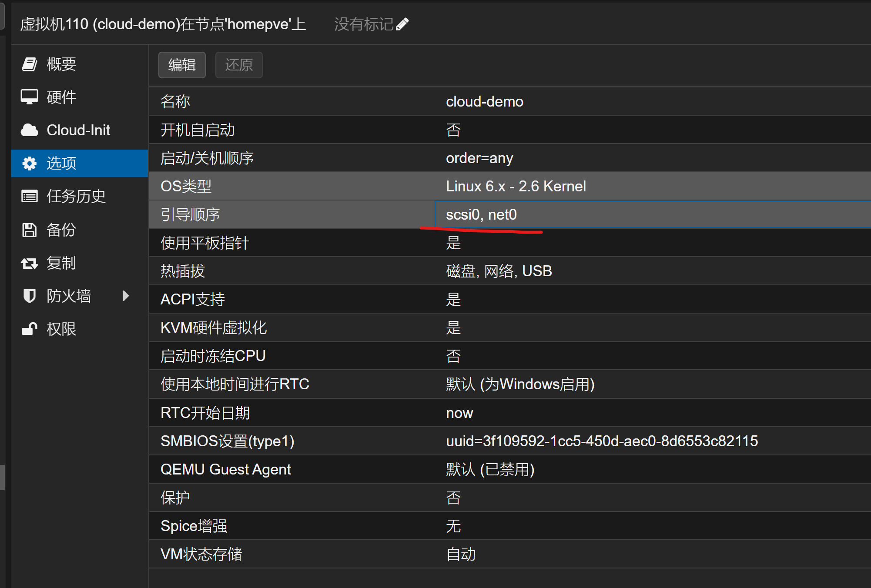Click the pencil icon to edit tags
The image size is (871, 588).
tap(402, 24)
